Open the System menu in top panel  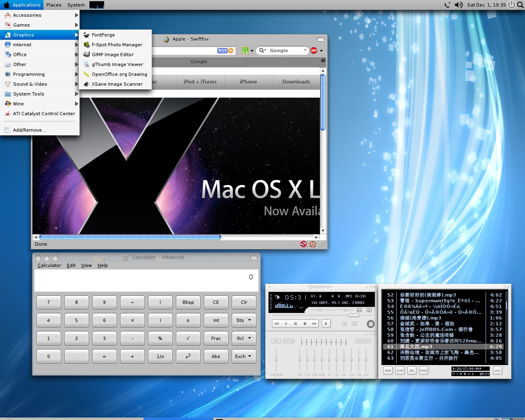[x=76, y=5]
